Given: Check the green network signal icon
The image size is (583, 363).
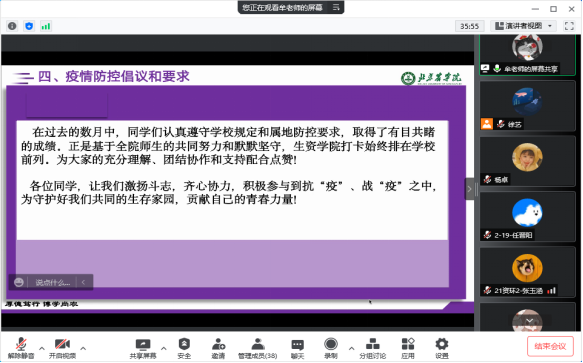Looking at the screenshot, I should click(x=46, y=26).
